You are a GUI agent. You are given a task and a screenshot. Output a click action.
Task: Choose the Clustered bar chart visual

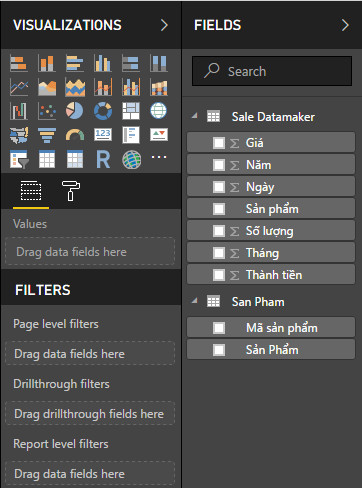pyautogui.click(x=75, y=63)
